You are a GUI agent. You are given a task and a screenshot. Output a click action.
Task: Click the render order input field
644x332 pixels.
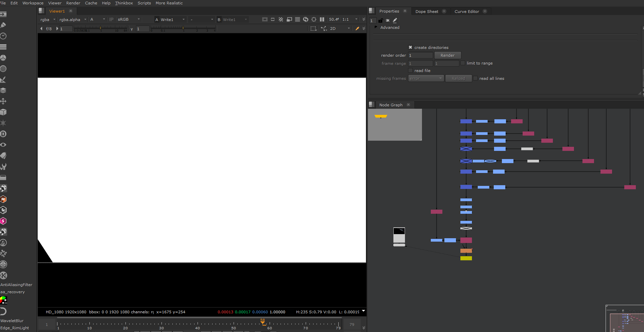[x=421, y=55]
